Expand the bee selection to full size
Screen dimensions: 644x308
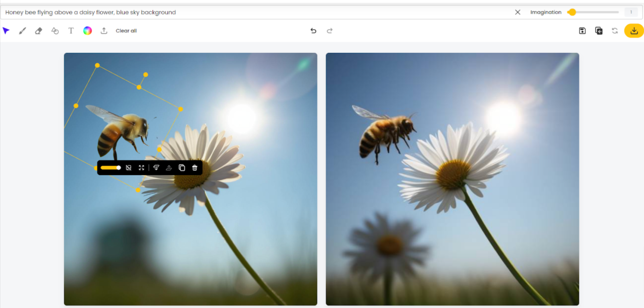tap(141, 167)
